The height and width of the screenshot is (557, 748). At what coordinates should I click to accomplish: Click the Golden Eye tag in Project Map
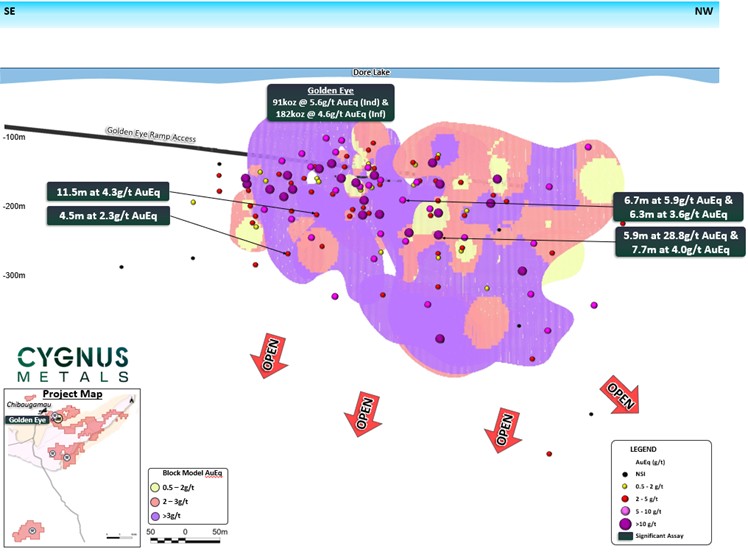tap(27, 421)
